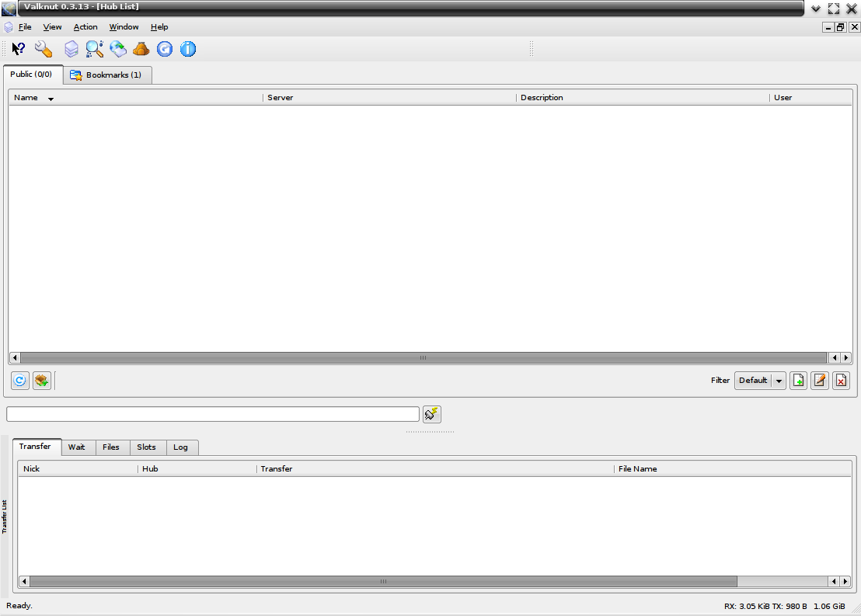Restore the inner Hub List window
Image resolution: width=861 pixels, height=616 pixels.
tap(841, 27)
